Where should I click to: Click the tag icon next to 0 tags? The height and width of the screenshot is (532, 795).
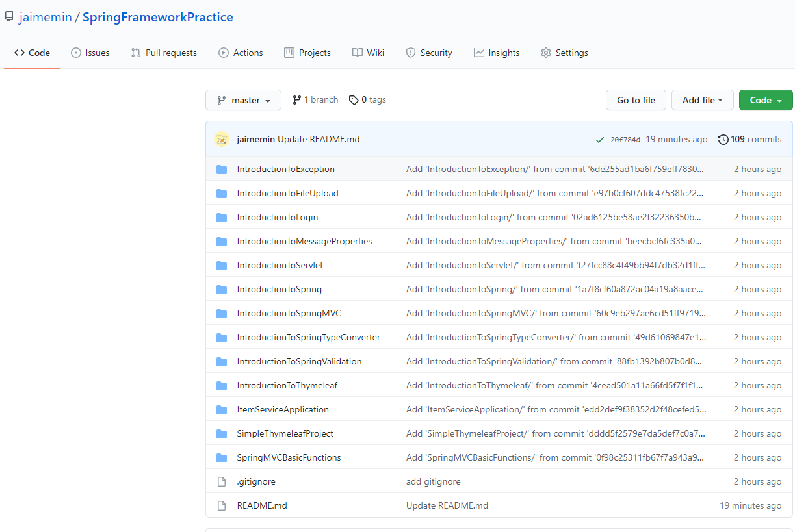(x=354, y=100)
